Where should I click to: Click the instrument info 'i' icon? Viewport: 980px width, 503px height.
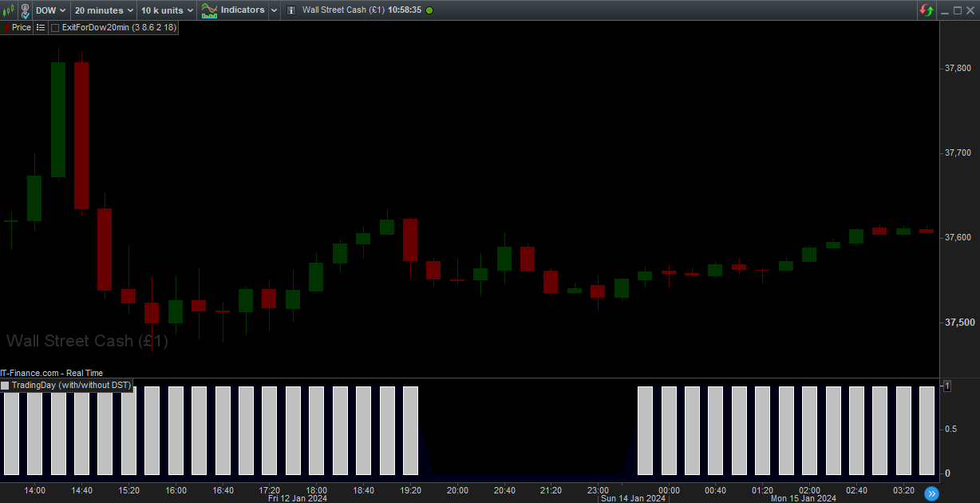tap(290, 10)
